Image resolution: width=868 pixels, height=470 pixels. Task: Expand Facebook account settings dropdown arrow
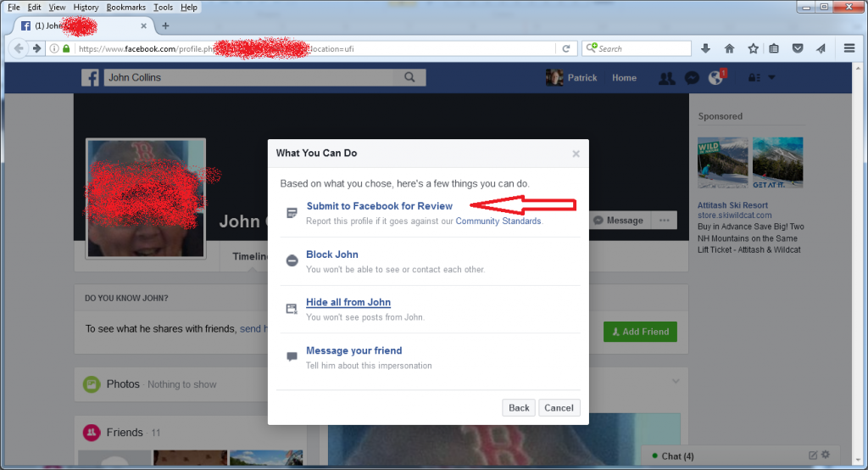(771, 77)
